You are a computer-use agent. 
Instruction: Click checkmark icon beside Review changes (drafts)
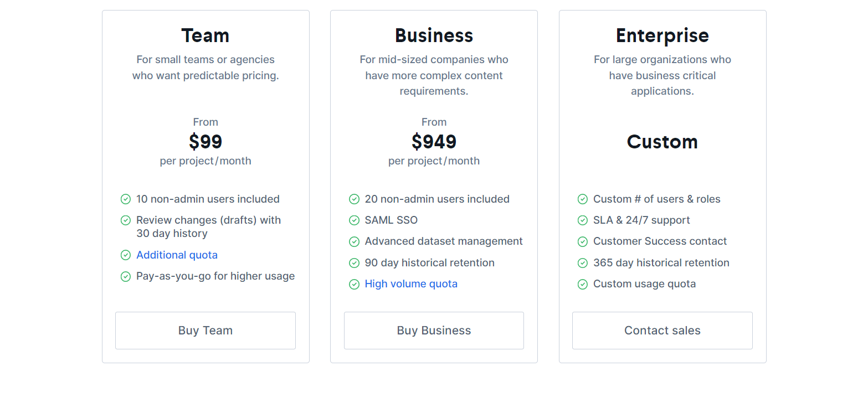coord(126,220)
